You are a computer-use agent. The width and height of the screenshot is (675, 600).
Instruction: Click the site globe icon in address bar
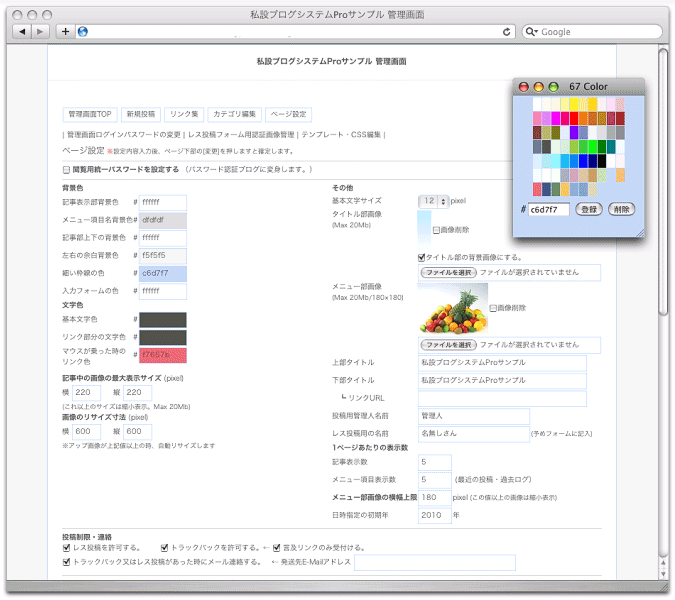(83, 32)
